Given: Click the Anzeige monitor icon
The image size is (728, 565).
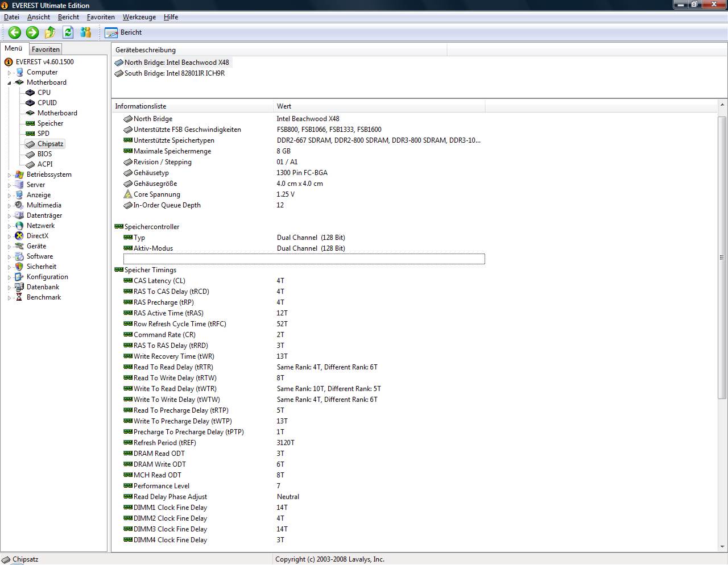Looking at the screenshot, I should tap(19, 195).
